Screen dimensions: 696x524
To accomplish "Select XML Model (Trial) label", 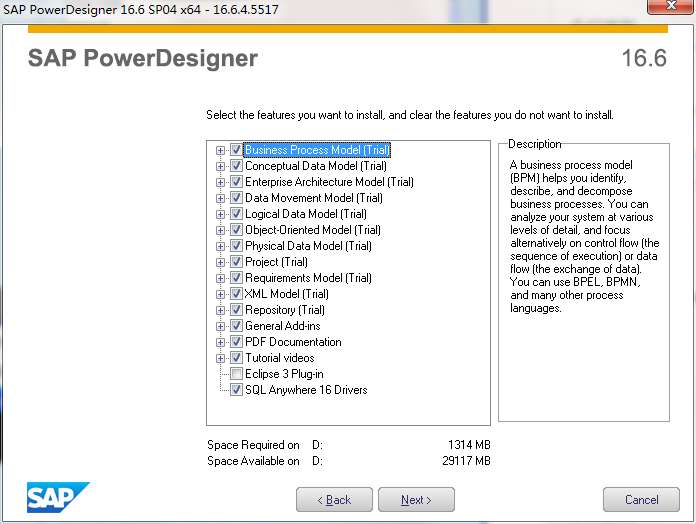I will coord(287,294).
